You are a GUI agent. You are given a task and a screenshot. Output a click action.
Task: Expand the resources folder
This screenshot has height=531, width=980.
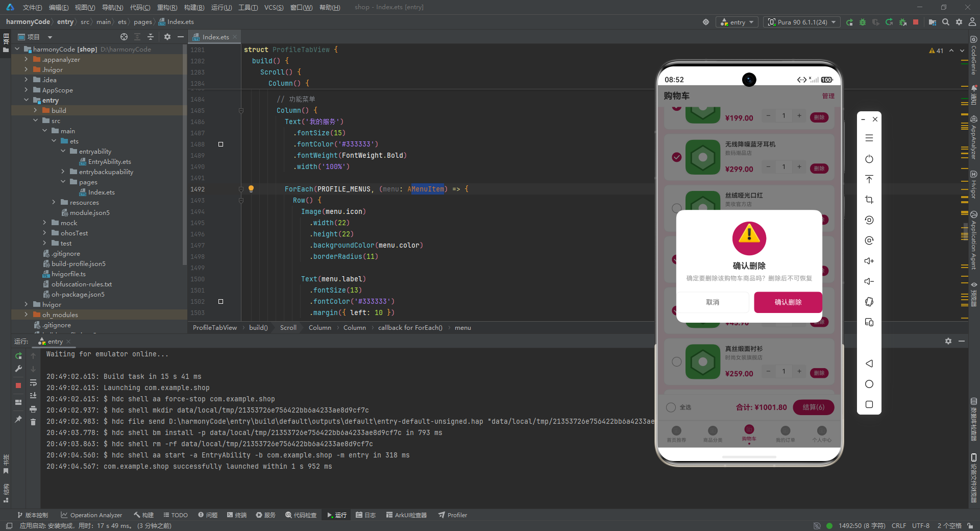[54, 202]
